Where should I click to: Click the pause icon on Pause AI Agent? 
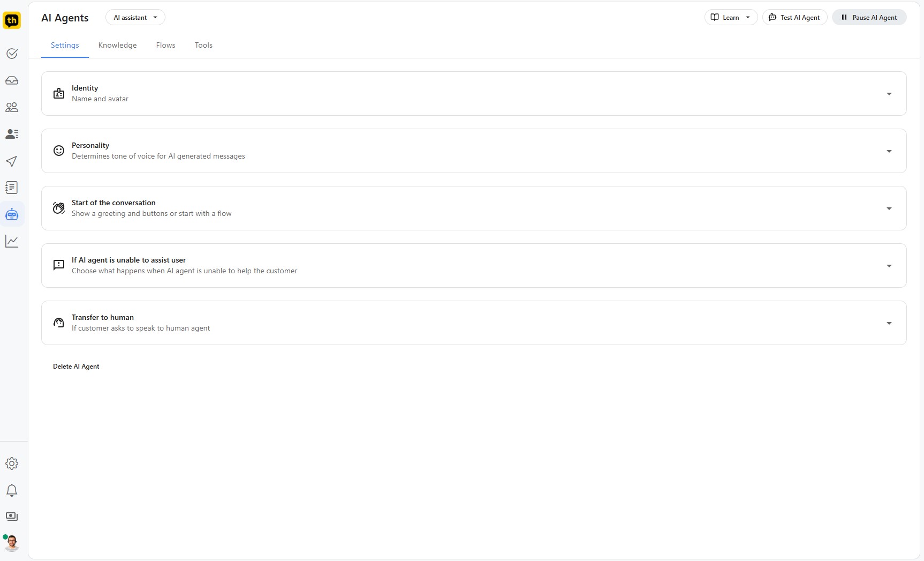[x=844, y=17]
